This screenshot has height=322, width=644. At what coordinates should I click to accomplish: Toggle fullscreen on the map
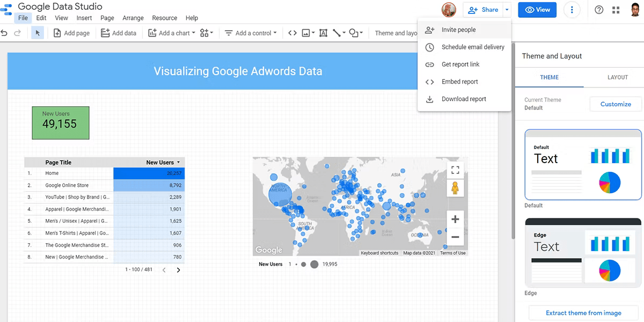pos(455,170)
